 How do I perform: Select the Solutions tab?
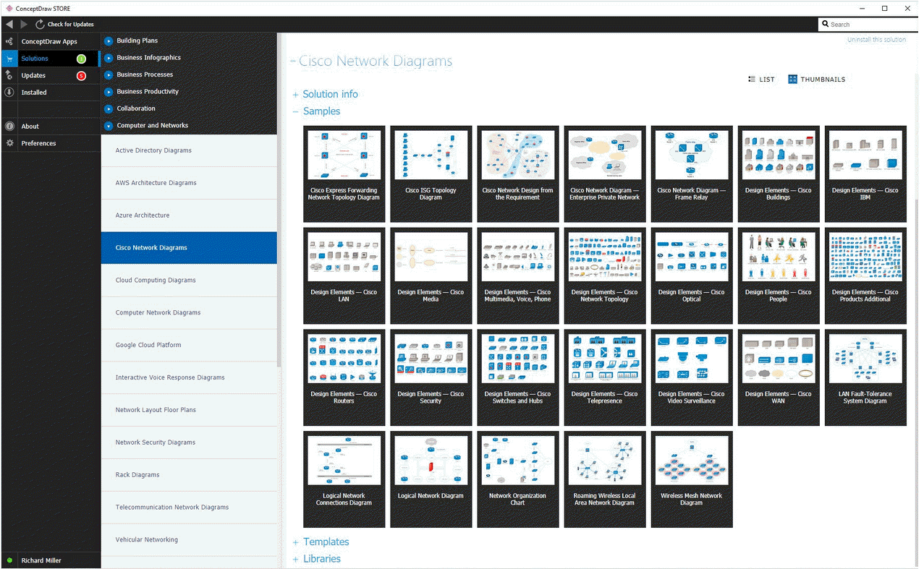pyautogui.click(x=51, y=59)
